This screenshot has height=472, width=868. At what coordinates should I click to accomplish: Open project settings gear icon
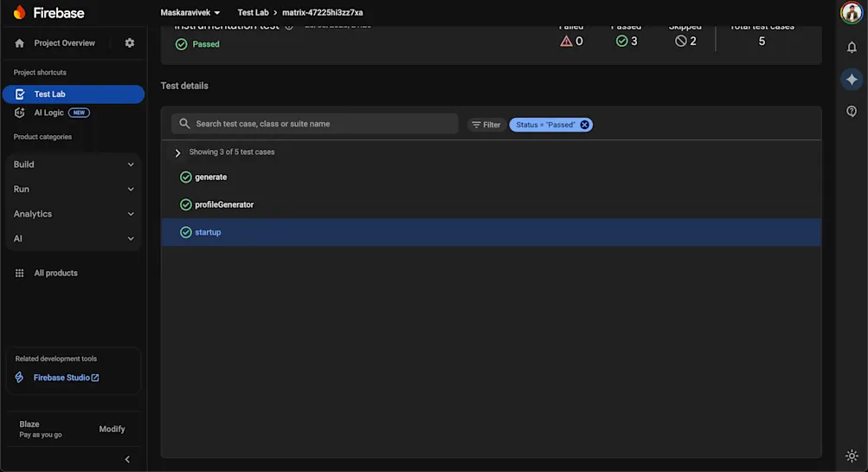pos(130,42)
